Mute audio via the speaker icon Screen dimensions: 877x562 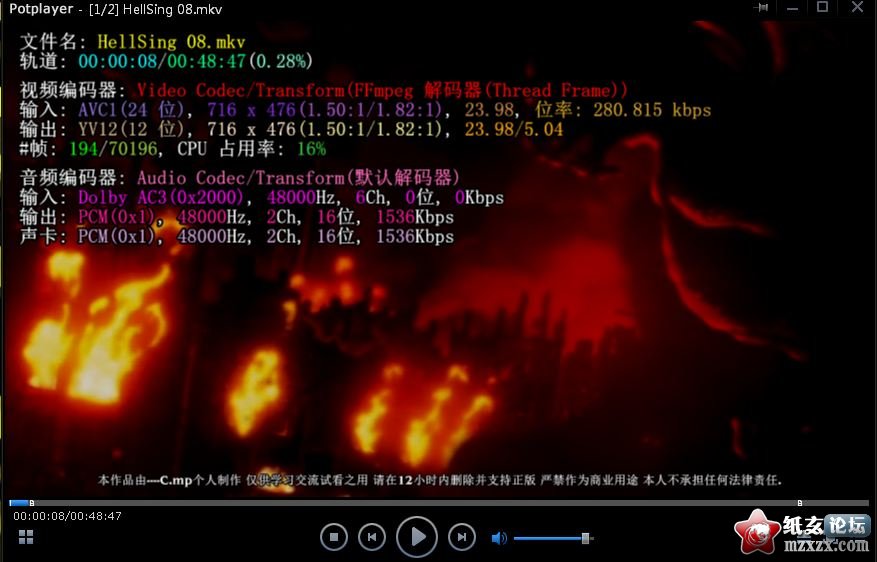[498, 538]
